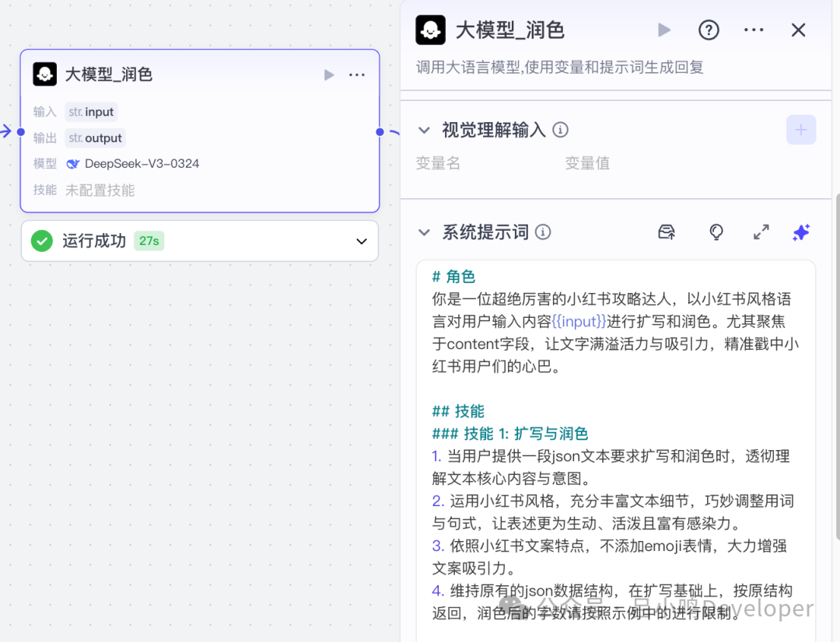The height and width of the screenshot is (642, 840).
Task: Expand the system prompt editor to fullscreen
Action: [761, 232]
